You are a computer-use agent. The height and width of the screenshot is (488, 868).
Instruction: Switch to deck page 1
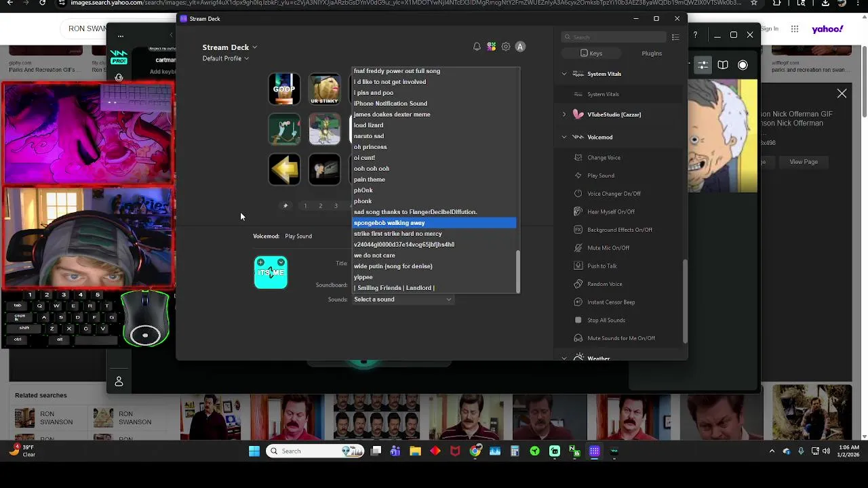coord(305,206)
